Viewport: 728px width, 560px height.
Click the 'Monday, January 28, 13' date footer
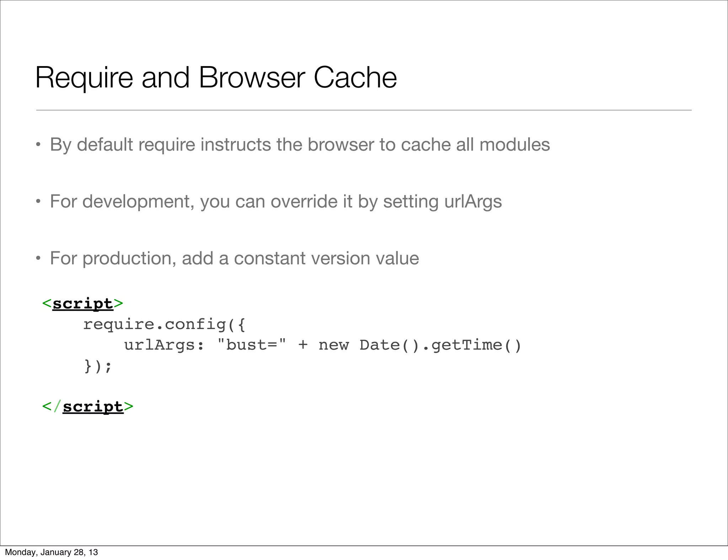(x=51, y=552)
